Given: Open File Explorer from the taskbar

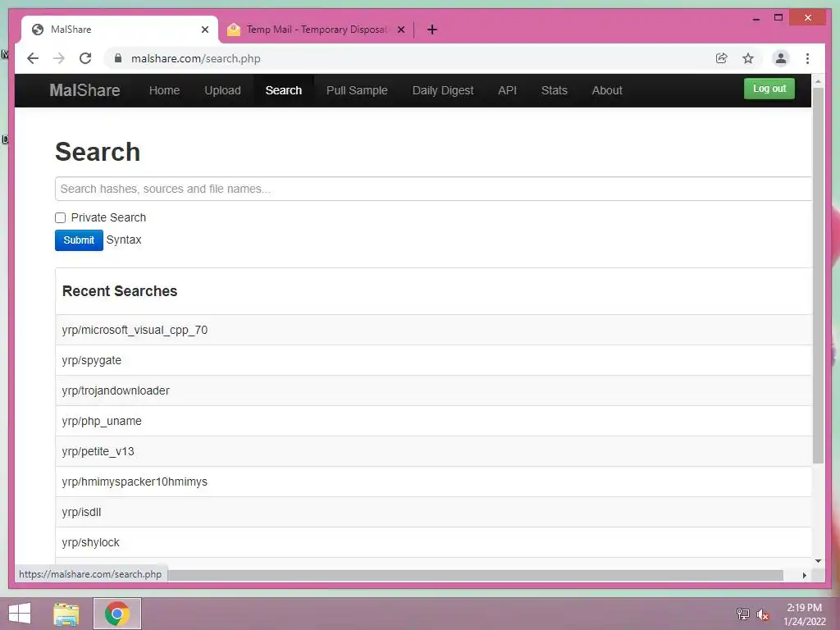Looking at the screenshot, I should pyautogui.click(x=66, y=614).
